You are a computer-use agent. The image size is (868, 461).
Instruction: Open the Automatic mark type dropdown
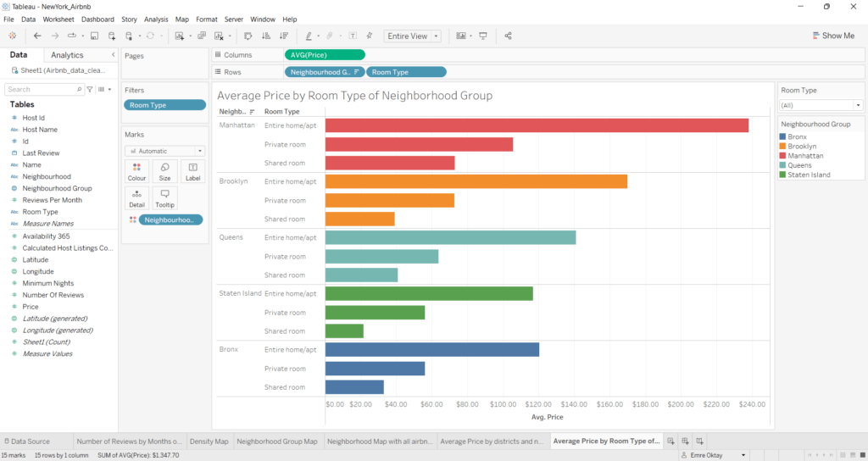point(164,151)
